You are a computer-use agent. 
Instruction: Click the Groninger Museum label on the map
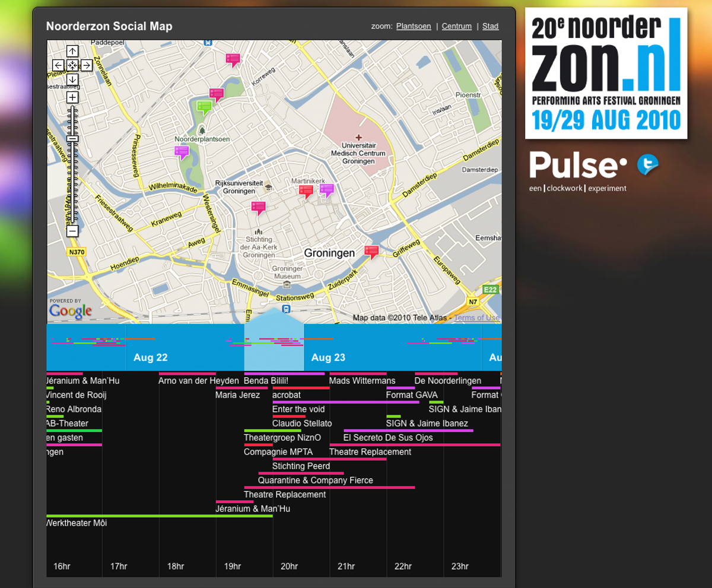(x=287, y=272)
